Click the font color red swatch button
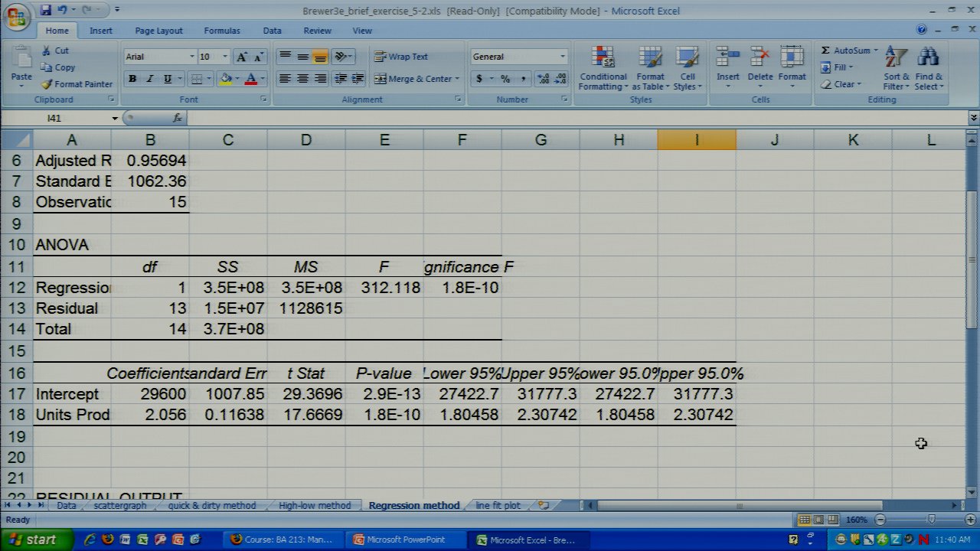980x551 pixels. (x=250, y=79)
